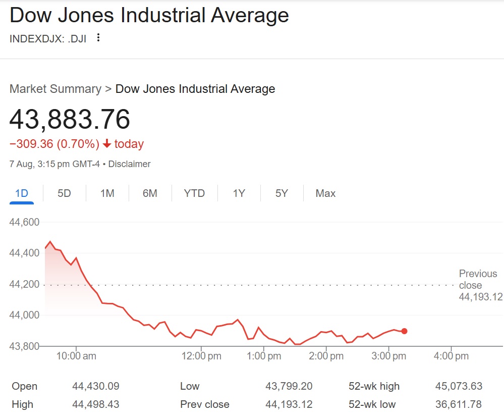Select the 5Y time range
Image resolution: width=504 pixels, height=420 pixels.
pyautogui.click(x=281, y=193)
